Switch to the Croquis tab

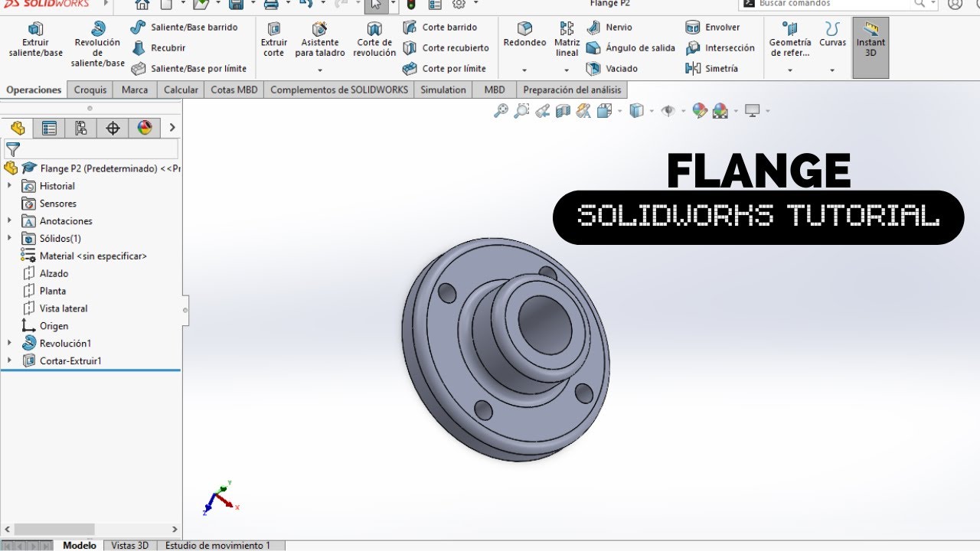(90, 90)
